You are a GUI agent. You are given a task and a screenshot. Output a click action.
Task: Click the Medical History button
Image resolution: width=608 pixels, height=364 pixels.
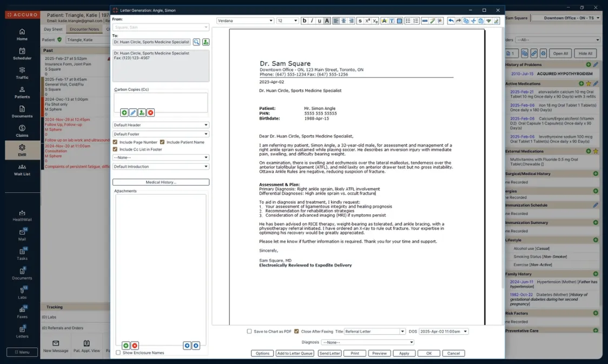[162, 182]
